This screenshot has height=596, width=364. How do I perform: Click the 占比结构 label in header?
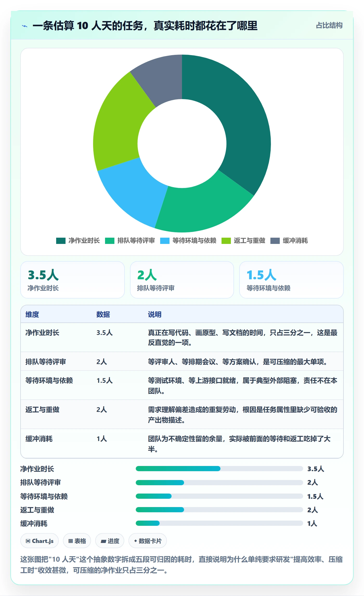tap(329, 25)
